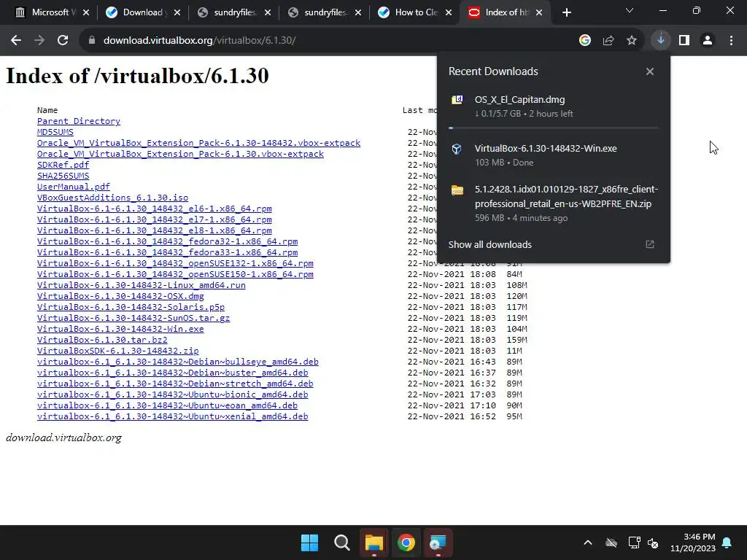Screen dimensions: 747x560
Task: Open downloads page via external-link icon
Action: point(650,244)
